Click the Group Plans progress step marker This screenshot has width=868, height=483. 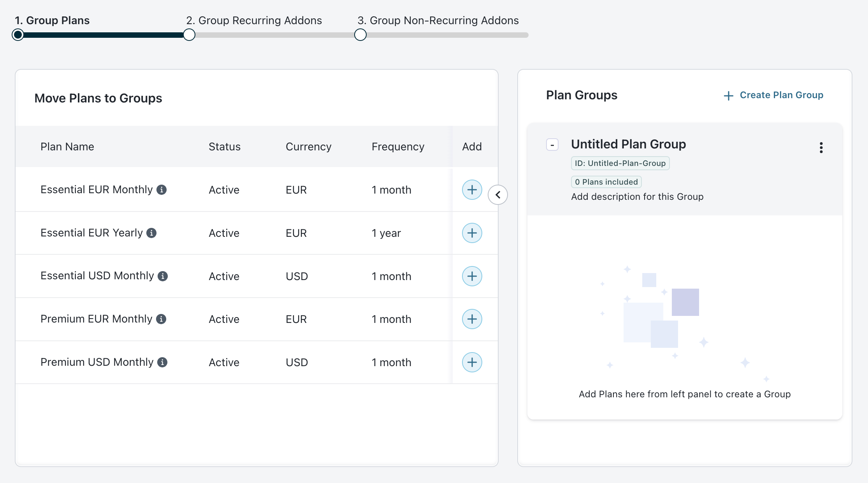[18, 35]
